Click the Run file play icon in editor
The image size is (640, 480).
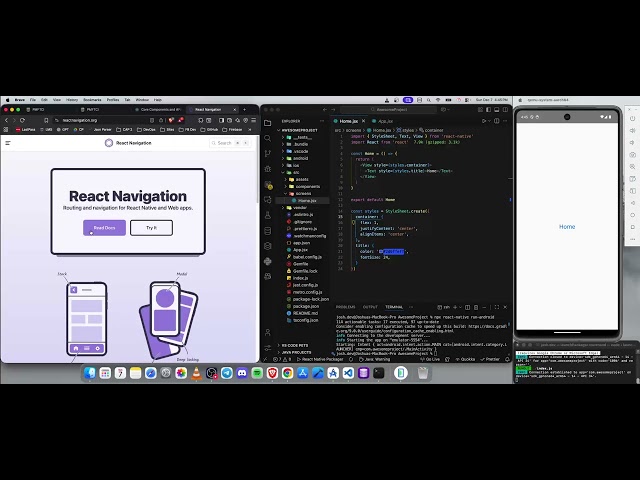click(484, 121)
